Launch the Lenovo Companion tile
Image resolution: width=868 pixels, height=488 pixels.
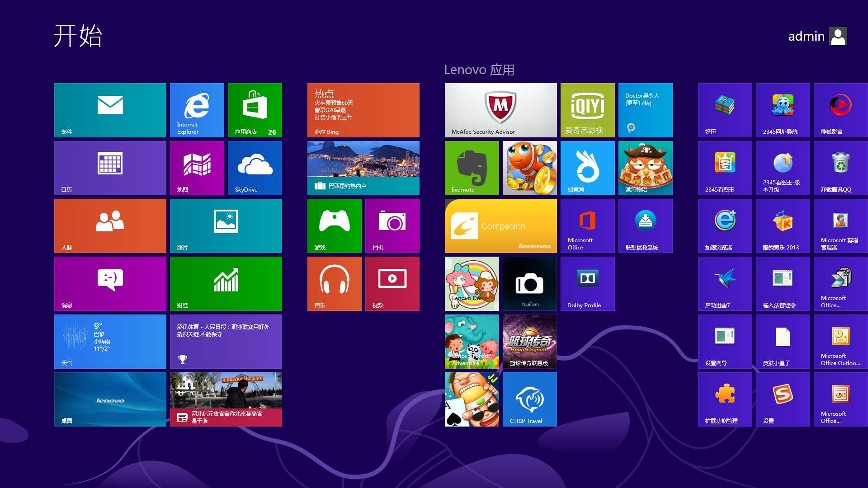tap(500, 225)
